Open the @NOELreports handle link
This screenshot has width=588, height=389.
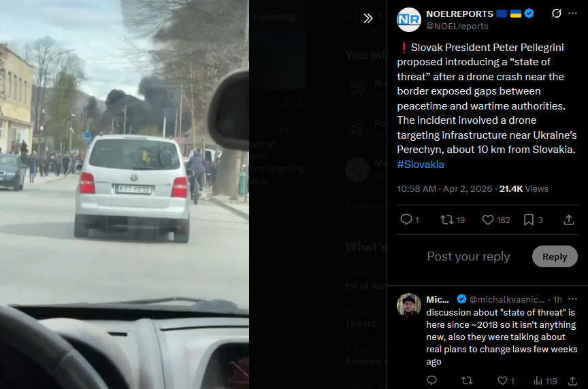[457, 27]
